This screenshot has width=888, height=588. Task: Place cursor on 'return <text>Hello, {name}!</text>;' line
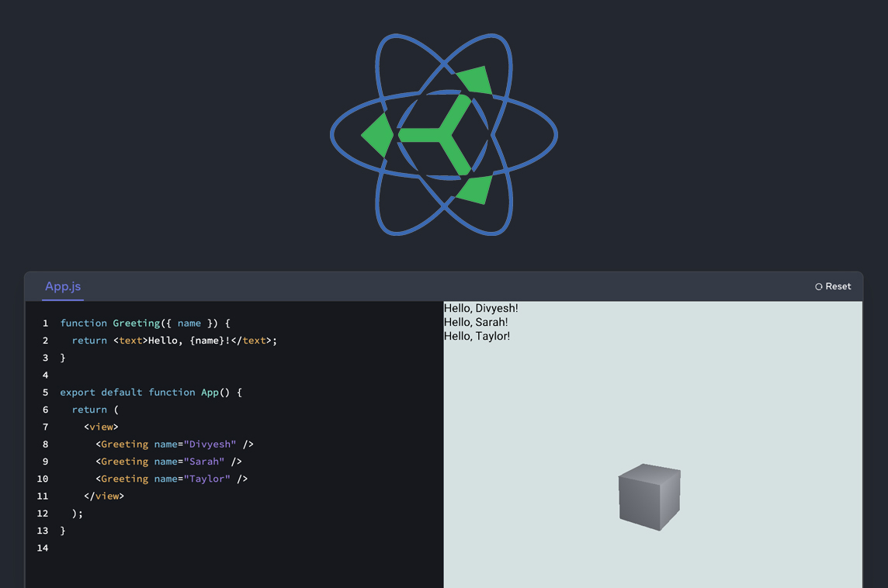175,341
